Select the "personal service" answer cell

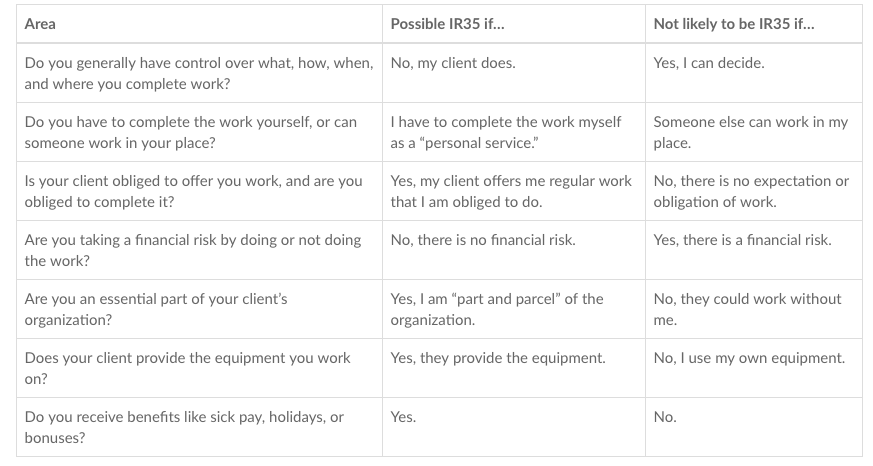coord(514,132)
